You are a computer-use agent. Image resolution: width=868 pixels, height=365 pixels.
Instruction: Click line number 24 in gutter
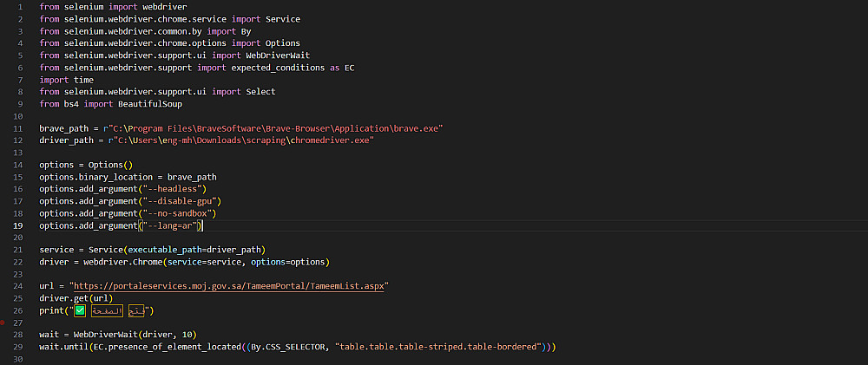[x=18, y=286]
